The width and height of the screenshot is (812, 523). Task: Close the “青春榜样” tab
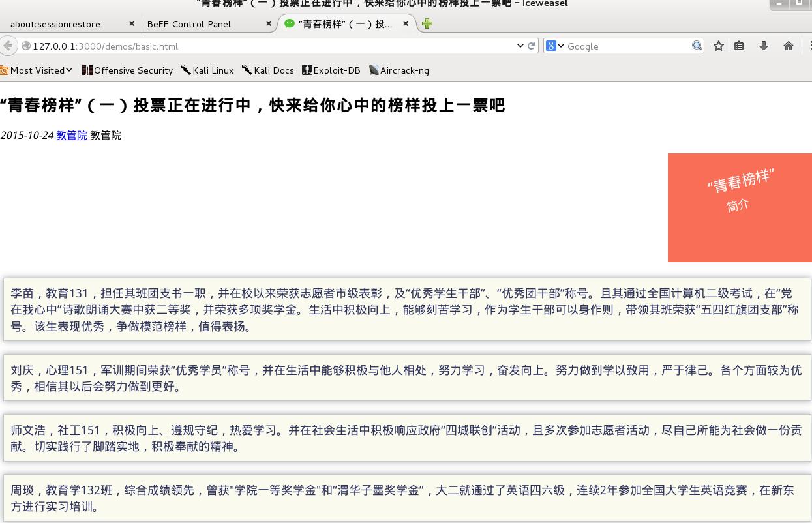click(x=406, y=23)
